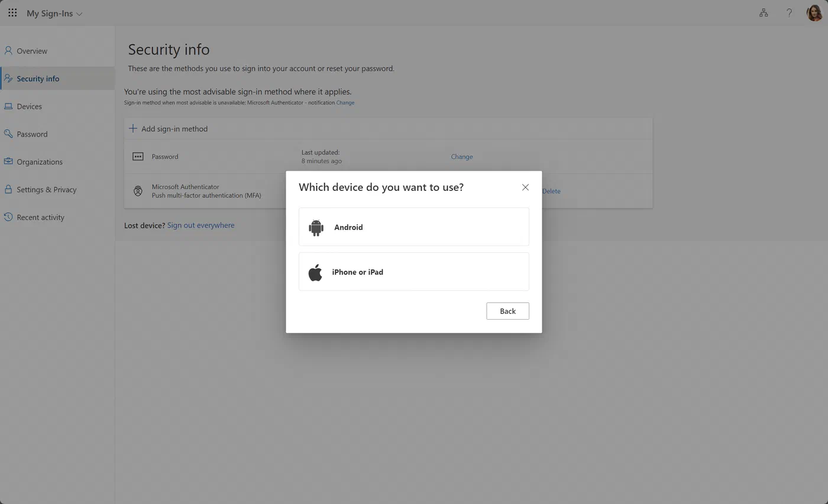Click the Overview person icon

tap(8, 51)
